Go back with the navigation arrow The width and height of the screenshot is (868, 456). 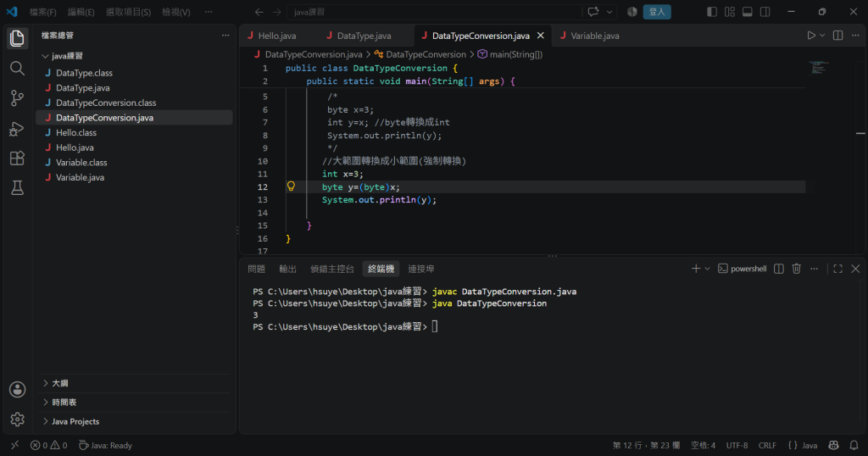pyautogui.click(x=259, y=12)
